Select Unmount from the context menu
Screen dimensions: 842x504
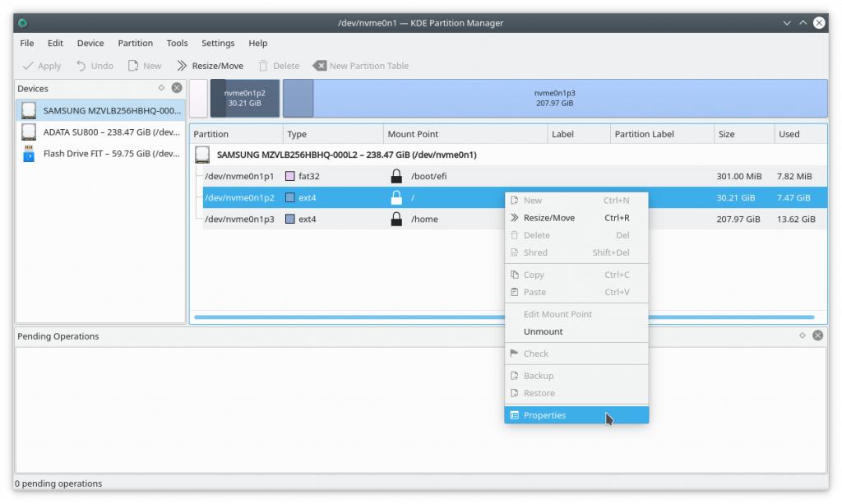click(x=544, y=331)
